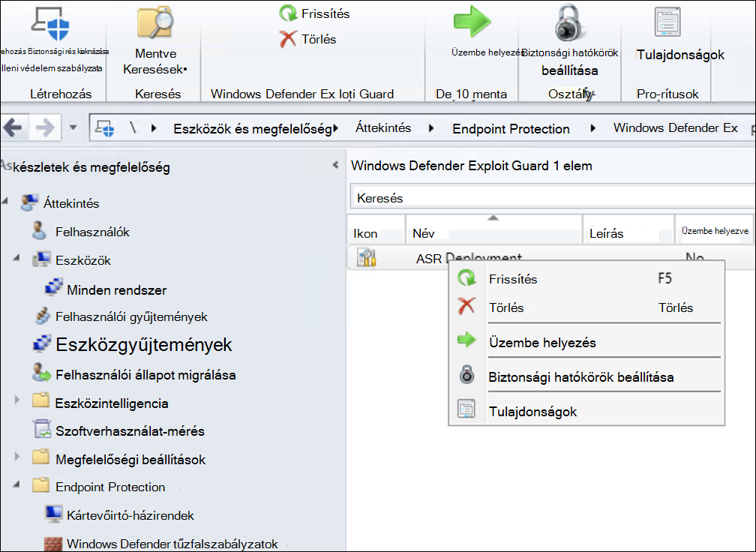Open Felhasználók in the tree
The width and height of the screenshot is (756, 552).
(x=92, y=232)
